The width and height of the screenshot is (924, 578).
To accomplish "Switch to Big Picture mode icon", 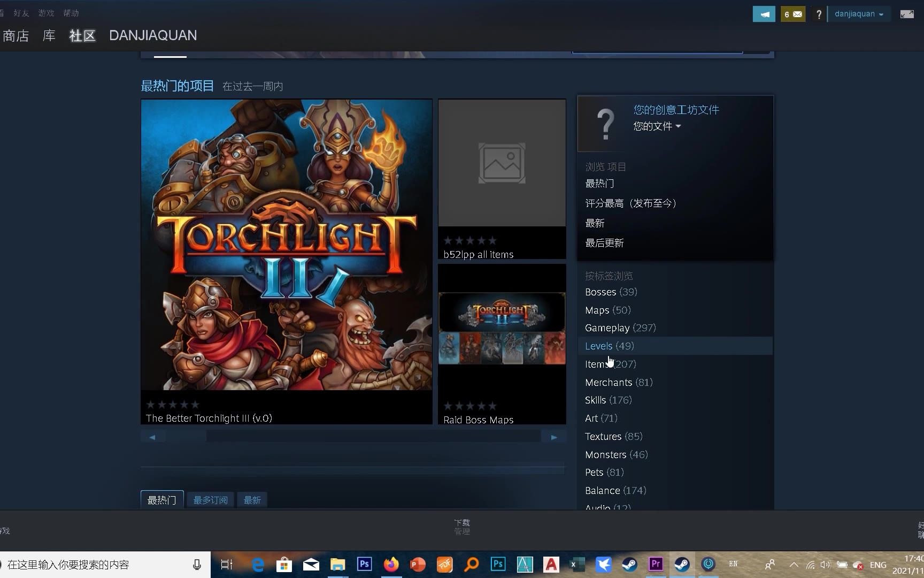I will pos(907,14).
